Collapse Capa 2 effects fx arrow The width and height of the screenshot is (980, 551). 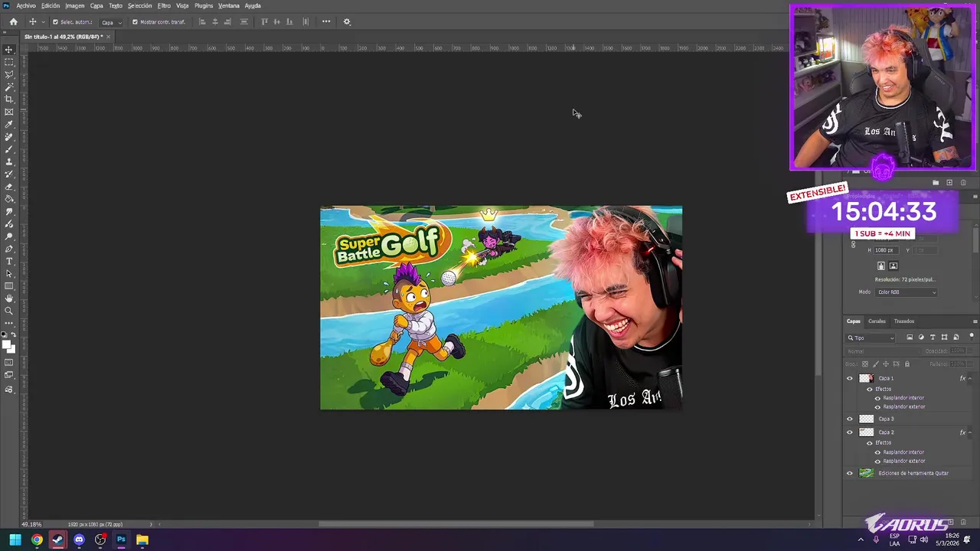[x=970, y=432]
